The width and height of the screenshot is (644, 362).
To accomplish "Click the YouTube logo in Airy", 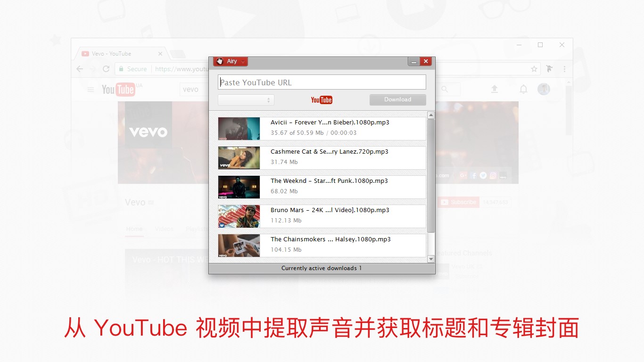I will pos(322,100).
